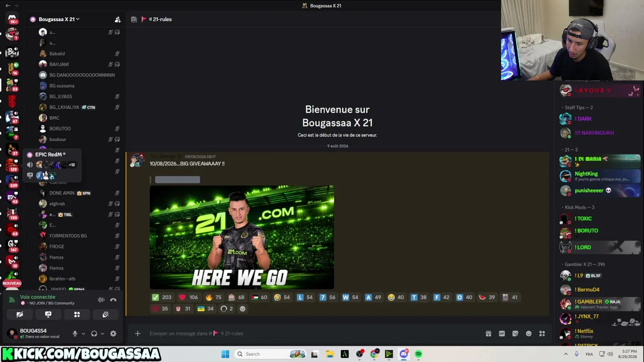The image size is (644, 362).
Task: Toggle the red heart reaction 106
Action: [x=189, y=297]
